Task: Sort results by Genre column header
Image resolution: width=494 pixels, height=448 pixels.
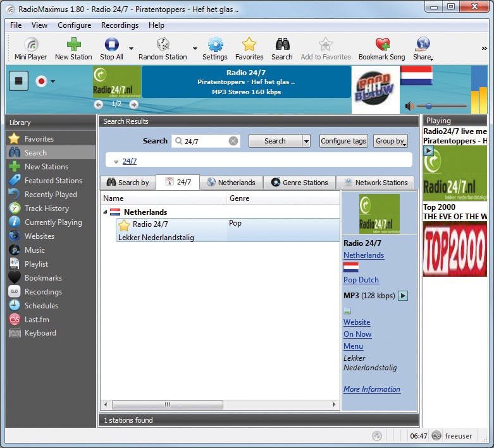Action: (x=283, y=198)
